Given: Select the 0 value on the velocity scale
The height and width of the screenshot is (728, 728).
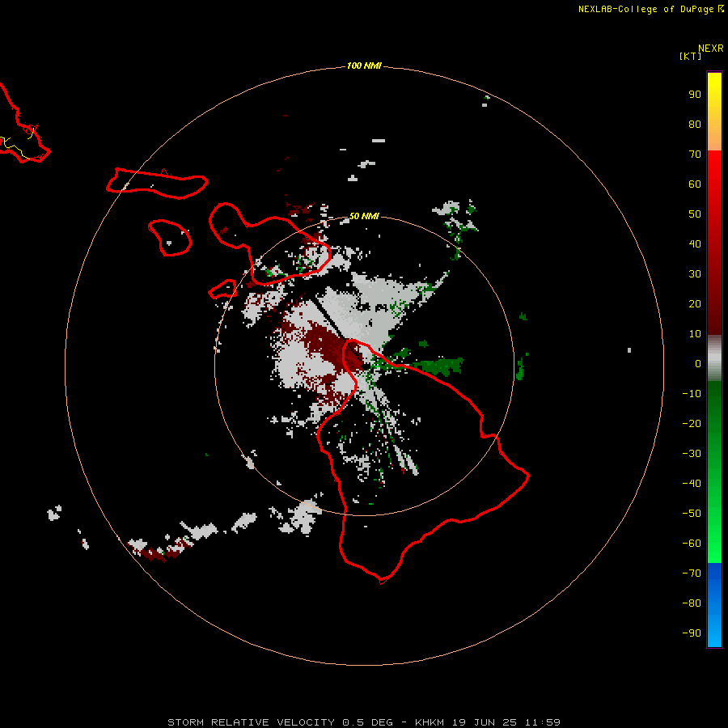Looking at the screenshot, I should coord(698,363).
